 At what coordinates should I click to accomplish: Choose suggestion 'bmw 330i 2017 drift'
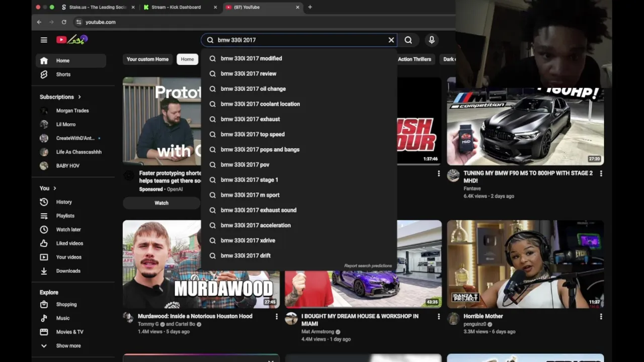(299, 255)
